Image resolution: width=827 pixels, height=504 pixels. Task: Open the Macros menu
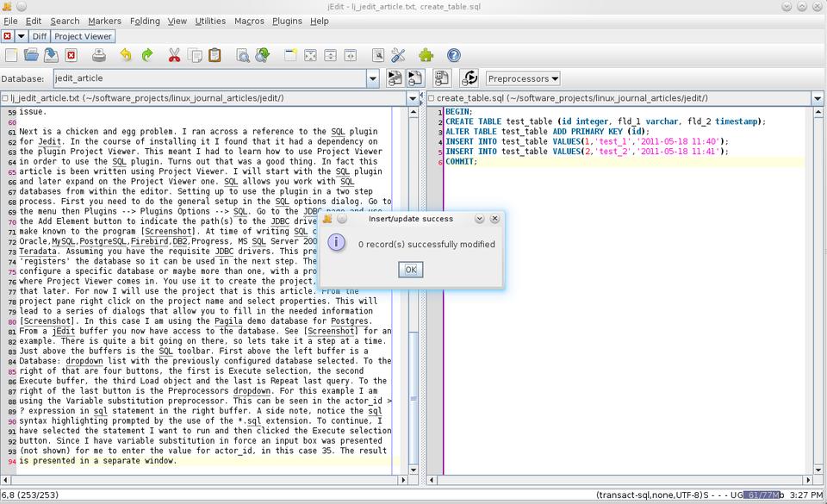click(x=249, y=21)
